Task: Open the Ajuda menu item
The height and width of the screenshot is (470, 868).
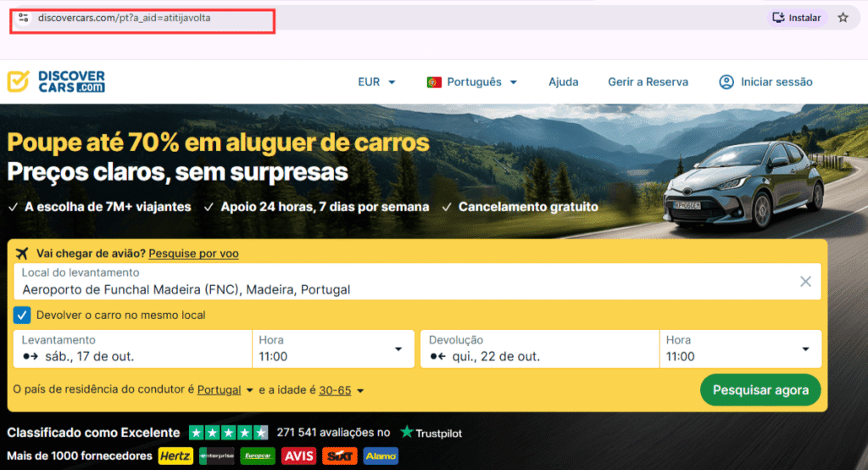Action: click(563, 82)
